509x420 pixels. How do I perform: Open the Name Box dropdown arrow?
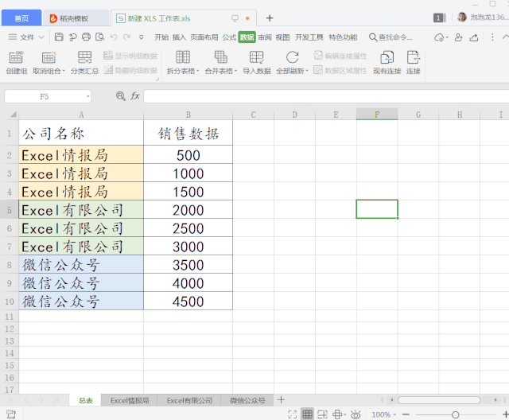pyautogui.click(x=87, y=96)
